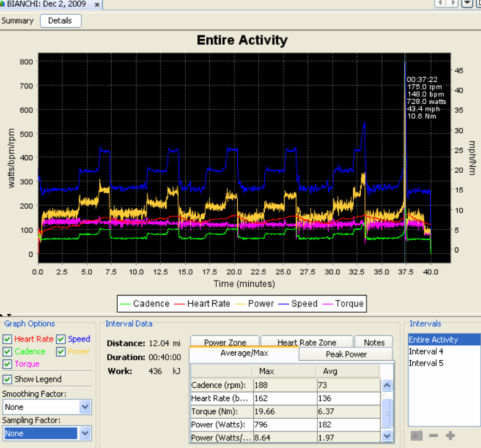Select the Heart Rate max cell 162
The width and height of the screenshot is (481, 448).
pos(286,398)
